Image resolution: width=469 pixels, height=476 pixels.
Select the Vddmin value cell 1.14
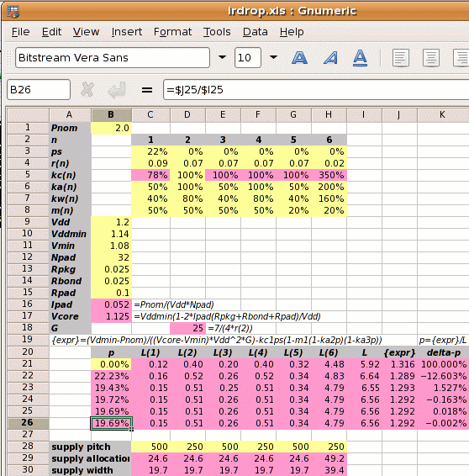coord(111,234)
